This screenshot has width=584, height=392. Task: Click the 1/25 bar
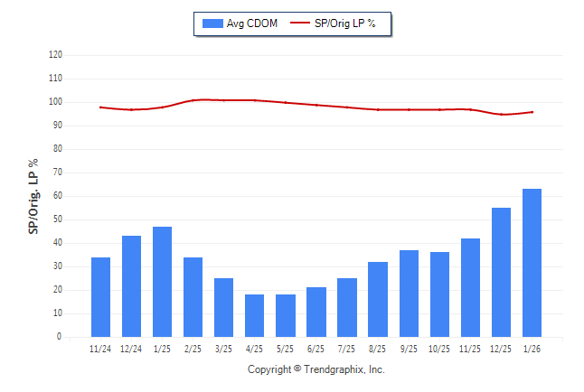pos(163,282)
